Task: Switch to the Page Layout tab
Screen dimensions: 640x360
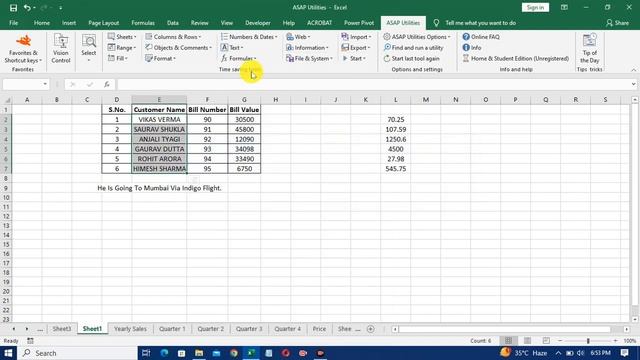Action: (104, 23)
